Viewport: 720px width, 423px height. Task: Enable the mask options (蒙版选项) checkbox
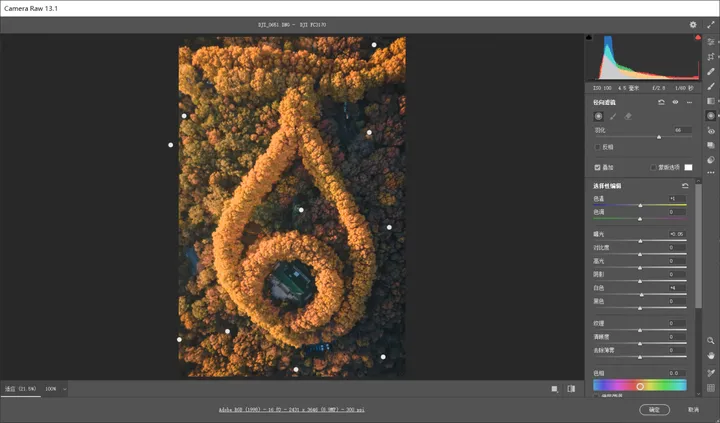click(x=653, y=168)
